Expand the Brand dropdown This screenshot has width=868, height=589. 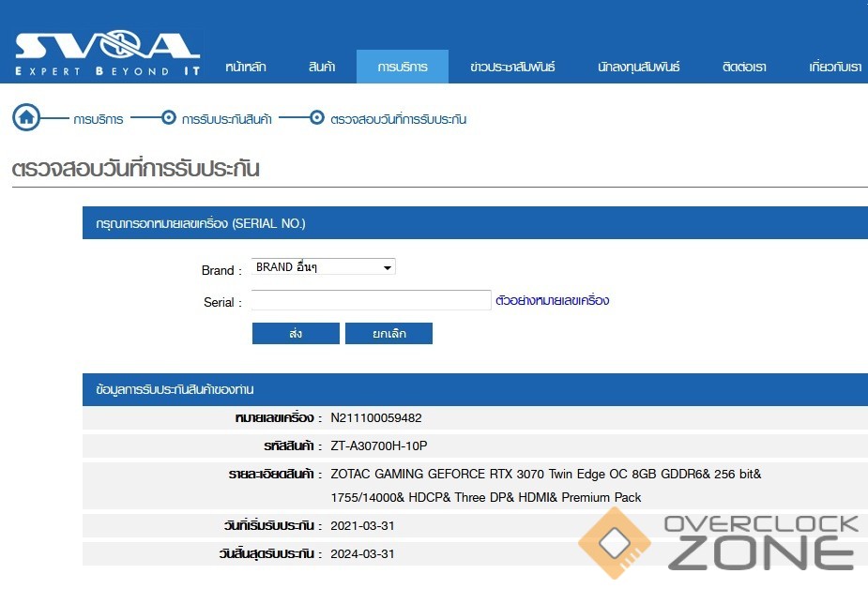point(324,266)
